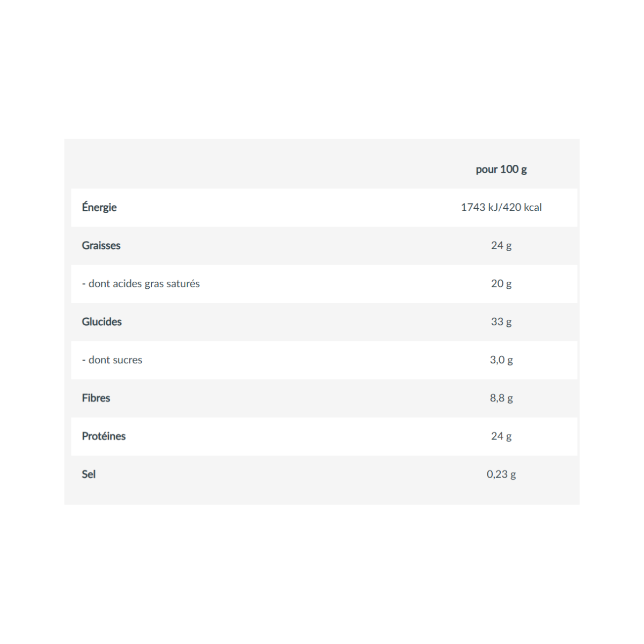Click the Protéines 24 g value
The width and height of the screenshot is (644, 644).
pyautogui.click(x=501, y=436)
